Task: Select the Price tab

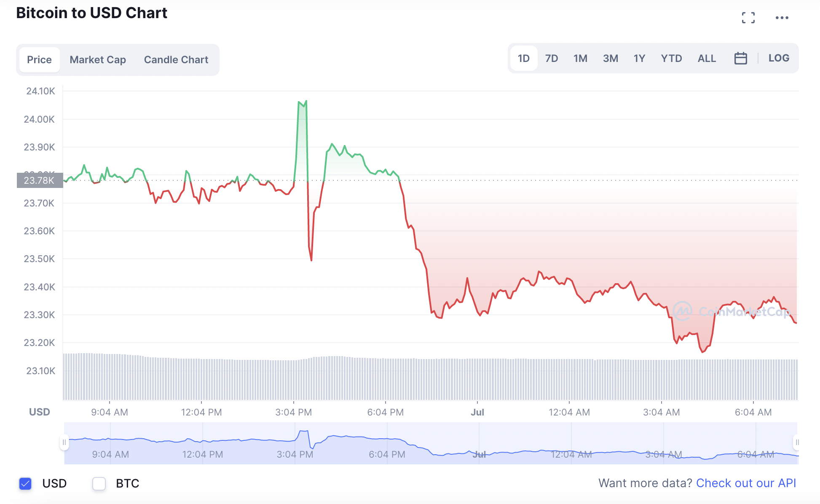Action: pyautogui.click(x=39, y=60)
